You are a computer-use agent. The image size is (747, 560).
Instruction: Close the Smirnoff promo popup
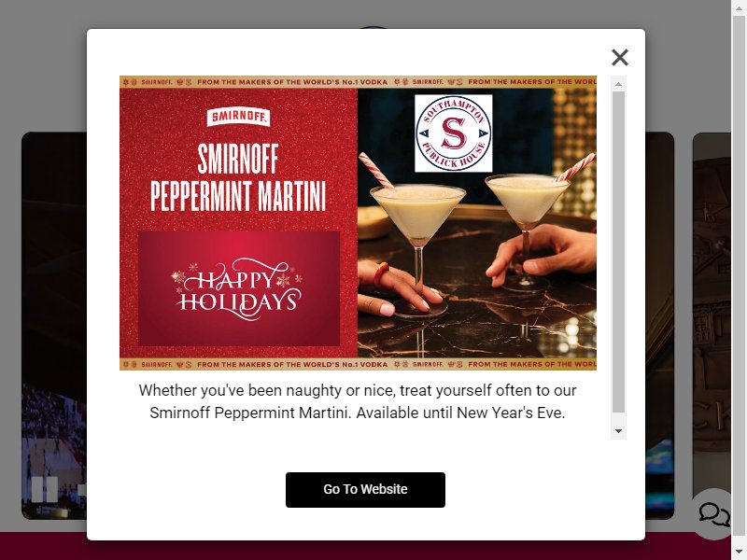pos(620,58)
